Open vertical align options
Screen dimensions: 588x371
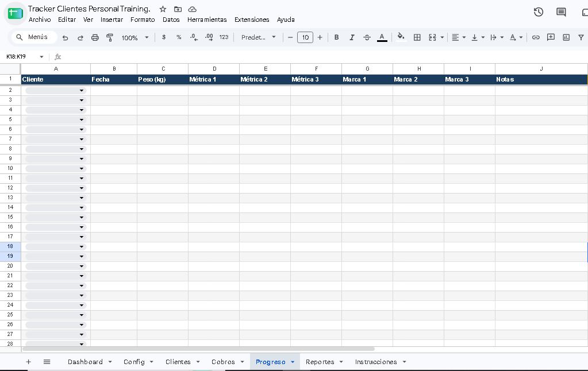tap(478, 37)
